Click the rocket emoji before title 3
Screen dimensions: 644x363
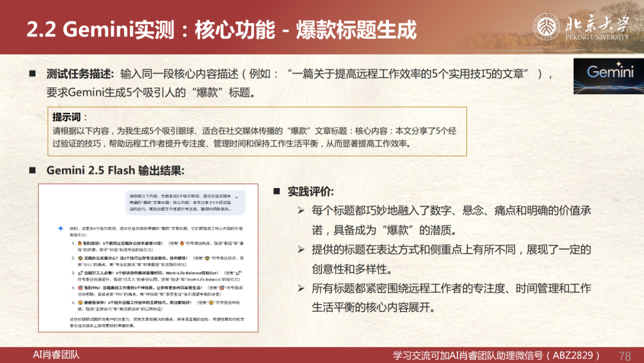[80, 273]
